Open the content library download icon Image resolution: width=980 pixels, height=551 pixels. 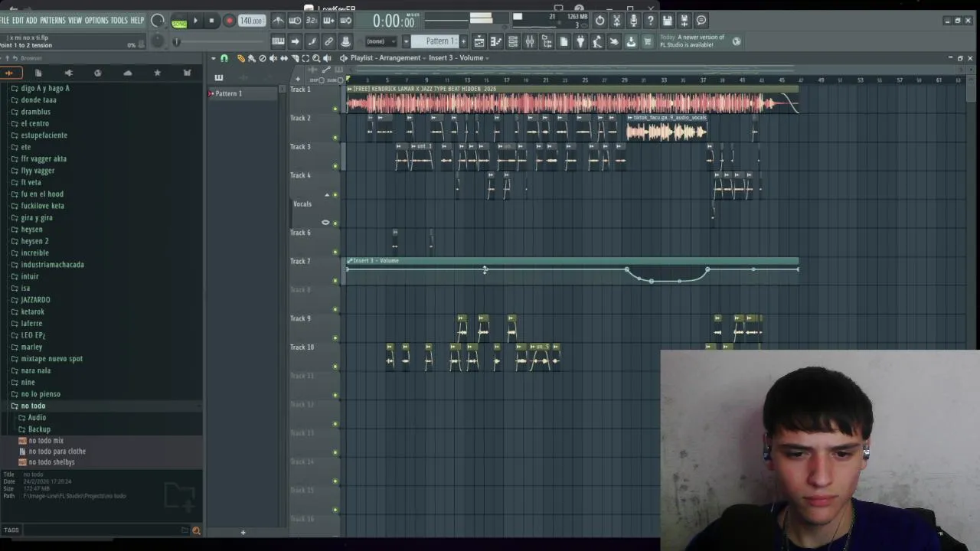631,41
